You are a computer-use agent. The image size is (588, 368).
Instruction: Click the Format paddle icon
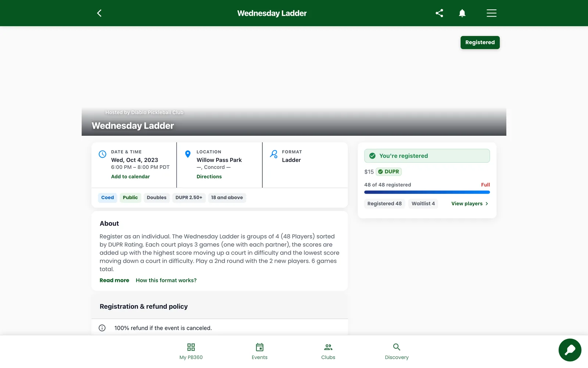(x=274, y=154)
